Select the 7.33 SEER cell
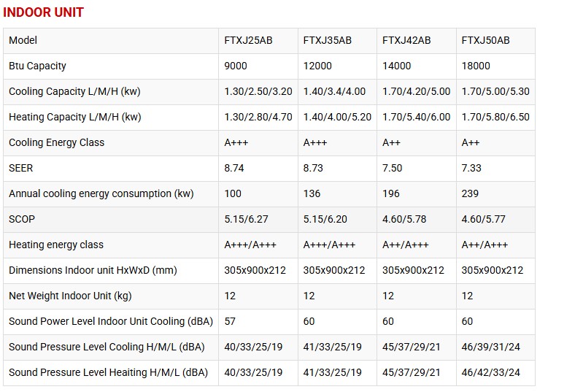The height and width of the screenshot is (392, 575). [x=471, y=168]
